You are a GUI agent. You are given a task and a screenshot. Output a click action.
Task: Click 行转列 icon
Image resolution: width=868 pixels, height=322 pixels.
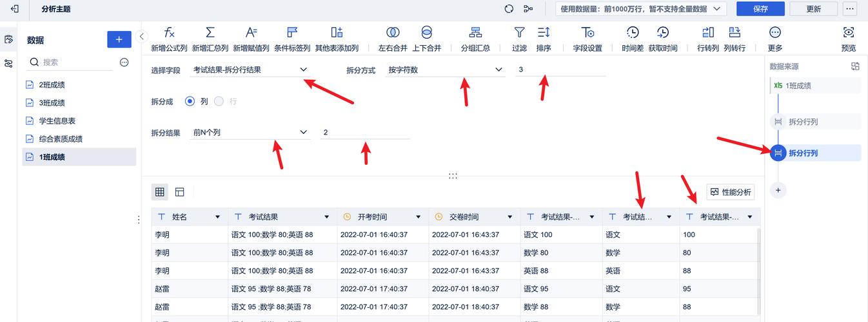(708, 32)
